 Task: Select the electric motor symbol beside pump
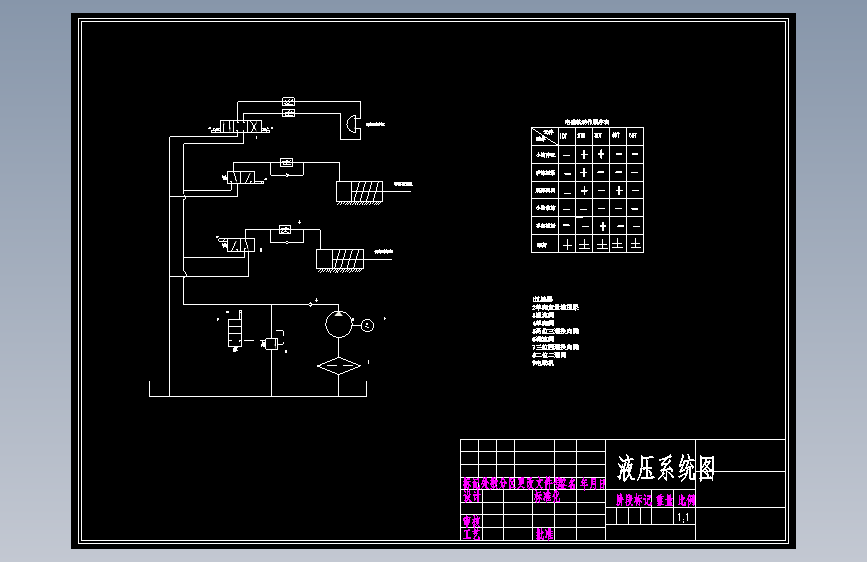pyautogui.click(x=368, y=325)
